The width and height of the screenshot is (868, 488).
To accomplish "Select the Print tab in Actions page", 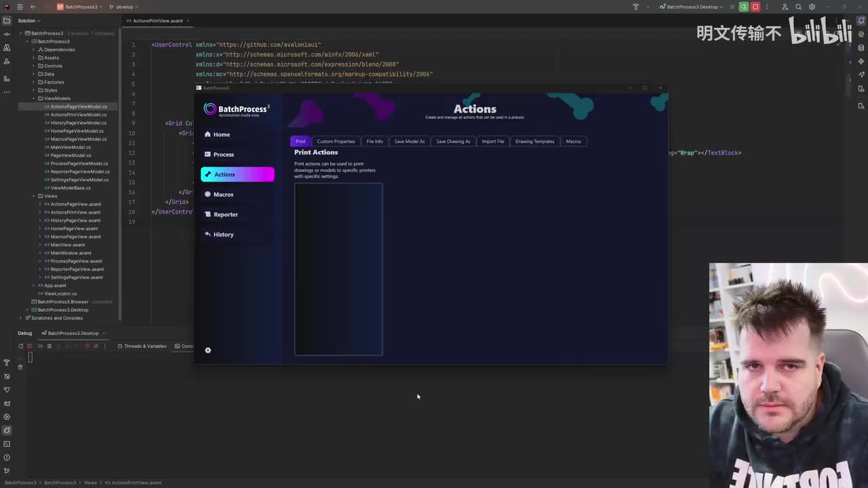I will (x=300, y=142).
